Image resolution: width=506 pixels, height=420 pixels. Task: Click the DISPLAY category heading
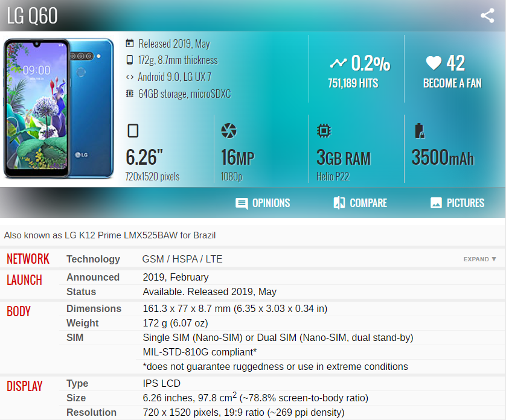click(x=25, y=386)
